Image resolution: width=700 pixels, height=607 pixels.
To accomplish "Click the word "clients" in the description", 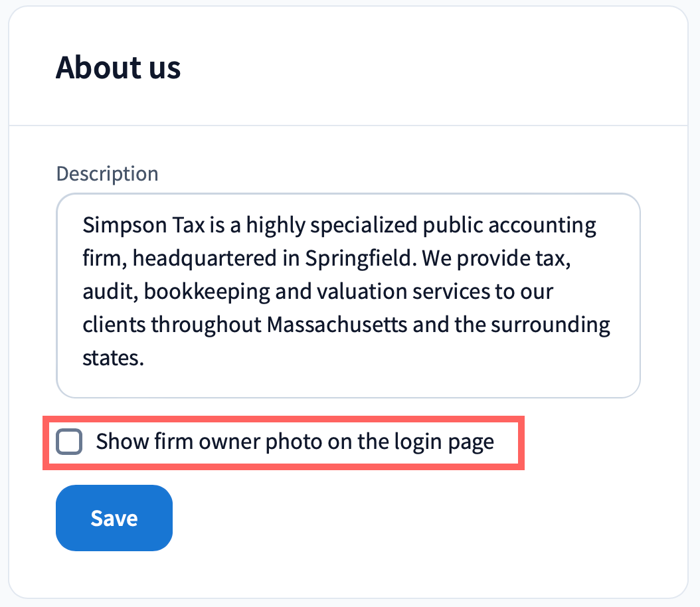I will pos(114,325).
